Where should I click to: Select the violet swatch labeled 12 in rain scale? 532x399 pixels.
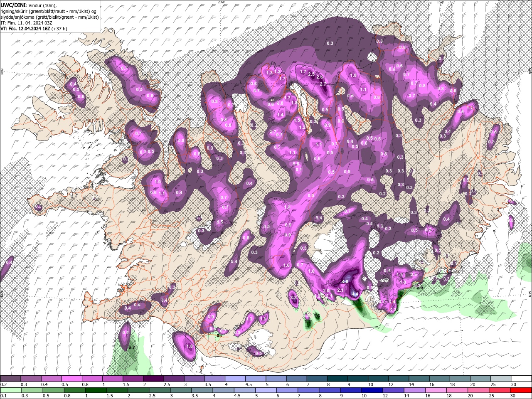tap(394, 390)
